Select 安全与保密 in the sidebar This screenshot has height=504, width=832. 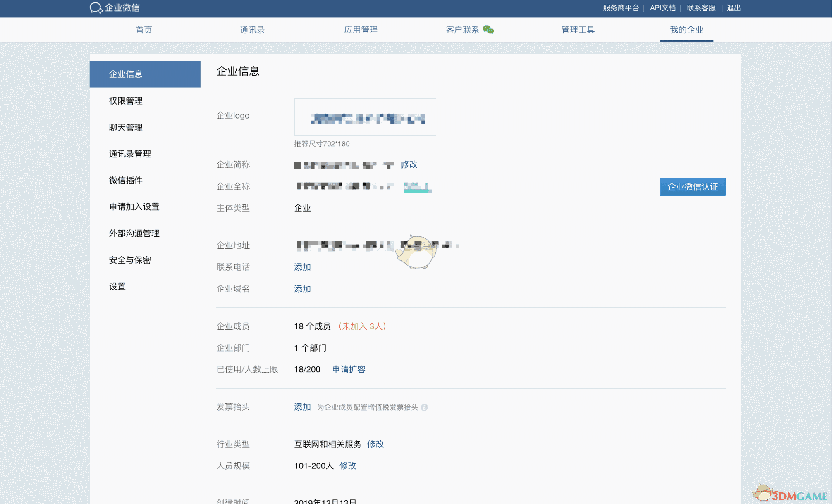pyautogui.click(x=129, y=260)
